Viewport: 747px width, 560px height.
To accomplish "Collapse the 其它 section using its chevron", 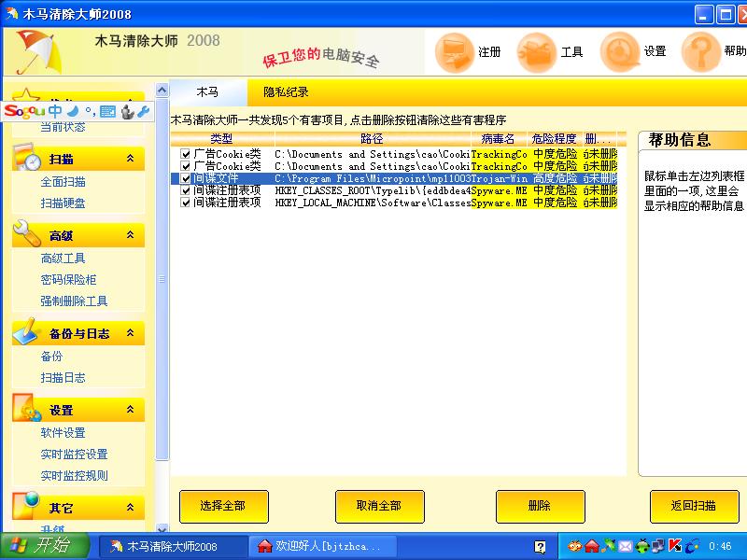I will point(130,508).
